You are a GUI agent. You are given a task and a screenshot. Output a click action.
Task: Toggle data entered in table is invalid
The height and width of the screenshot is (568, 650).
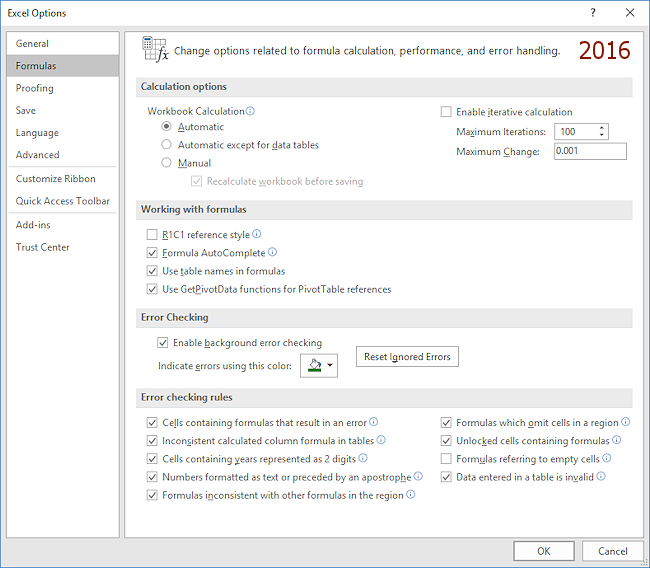[x=446, y=477]
